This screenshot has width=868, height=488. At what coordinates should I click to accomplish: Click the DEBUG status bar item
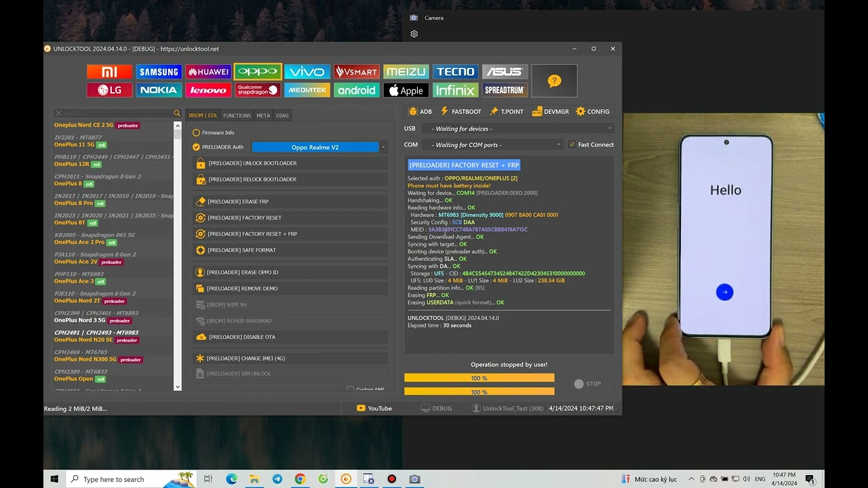point(436,409)
